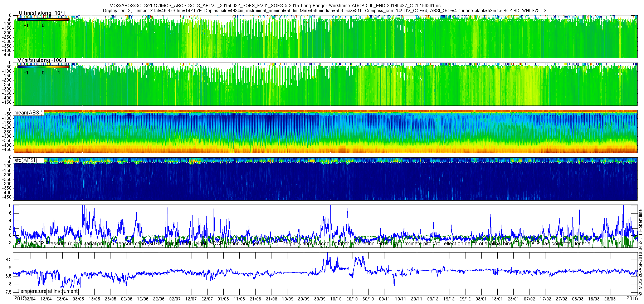This screenshot has height=304, width=644.
Task: Click the 'Temperature at instrument' label
Action: [x=48, y=291]
